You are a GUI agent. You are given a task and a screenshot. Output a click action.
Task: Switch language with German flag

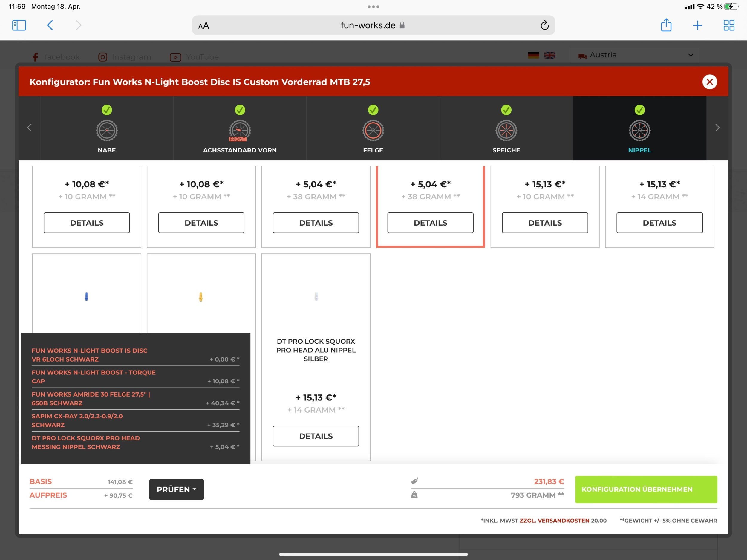pyautogui.click(x=533, y=55)
